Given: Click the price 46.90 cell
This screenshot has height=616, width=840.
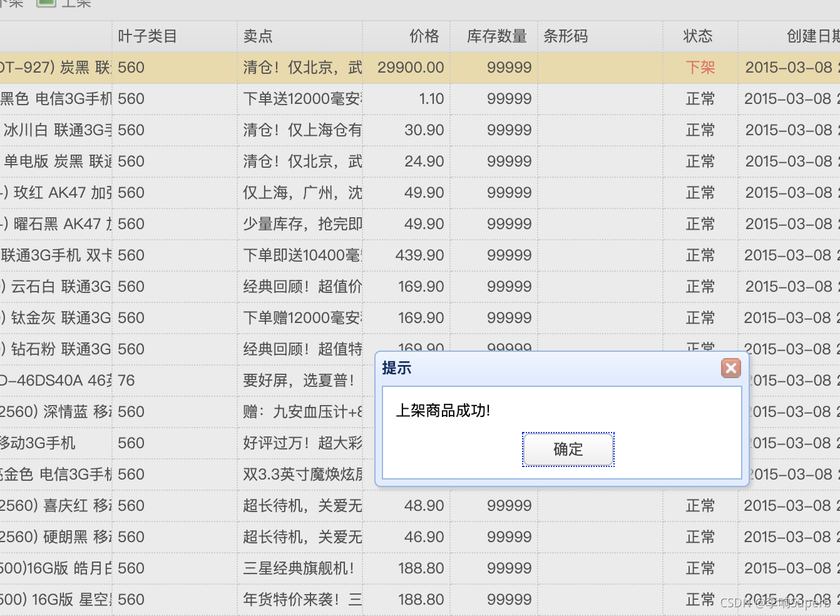Looking at the screenshot, I should [x=406, y=537].
